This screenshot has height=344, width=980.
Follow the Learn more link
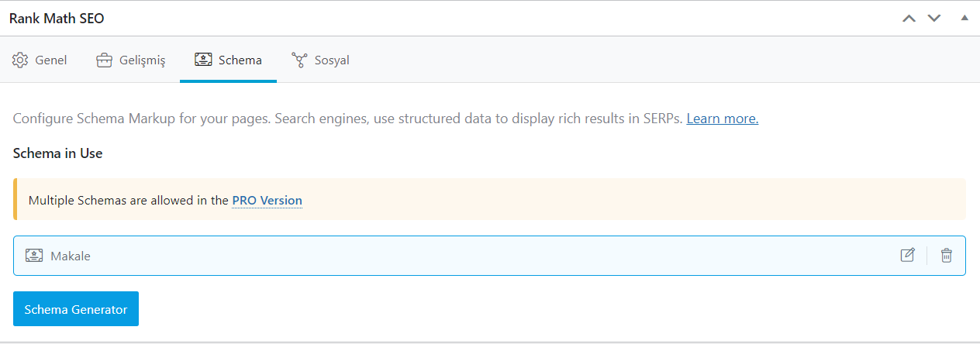point(723,119)
